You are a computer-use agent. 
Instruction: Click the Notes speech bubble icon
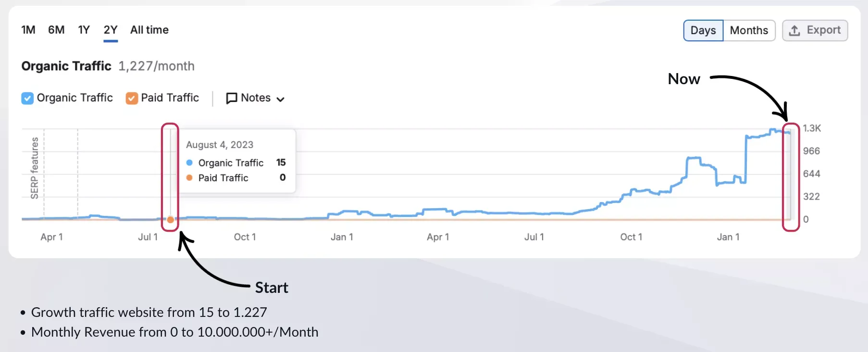pos(232,98)
